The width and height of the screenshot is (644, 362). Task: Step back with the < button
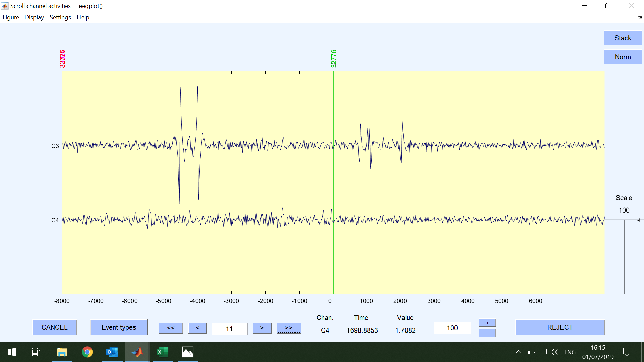[x=197, y=328]
